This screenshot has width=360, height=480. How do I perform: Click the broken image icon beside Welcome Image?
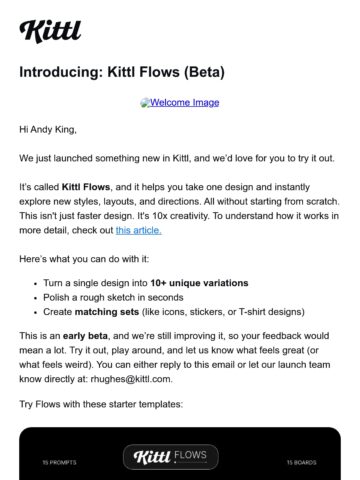(x=145, y=103)
